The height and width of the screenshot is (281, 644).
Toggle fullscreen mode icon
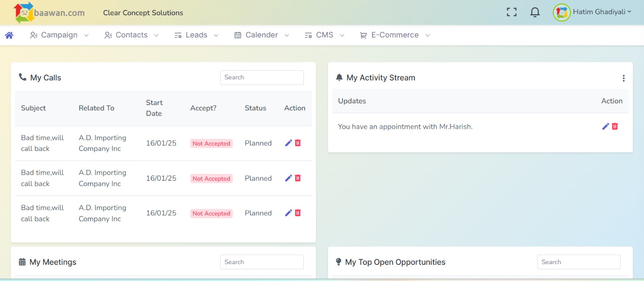[512, 12]
